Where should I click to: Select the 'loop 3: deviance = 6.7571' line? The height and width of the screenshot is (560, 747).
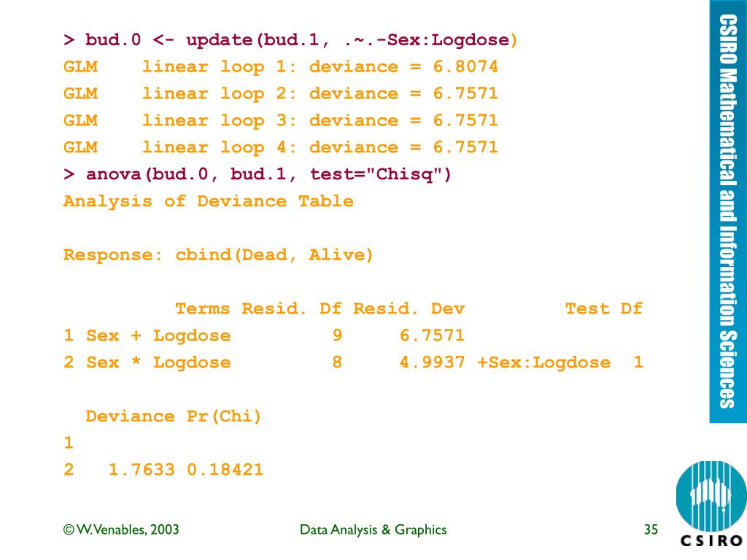tap(281, 120)
